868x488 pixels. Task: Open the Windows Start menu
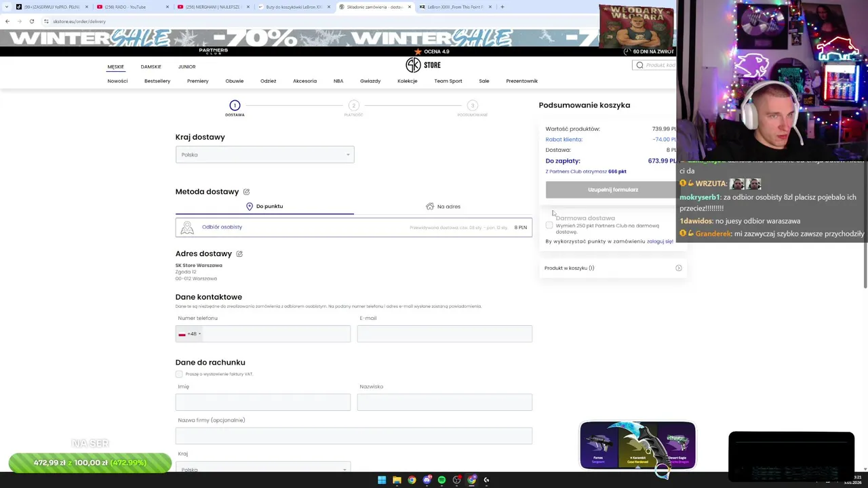[382, 480]
